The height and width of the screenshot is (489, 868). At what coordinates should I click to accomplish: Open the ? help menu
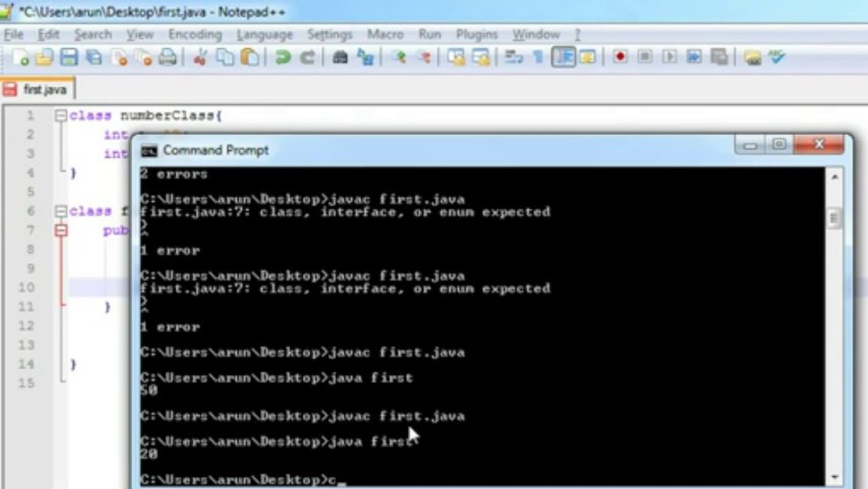coord(578,35)
